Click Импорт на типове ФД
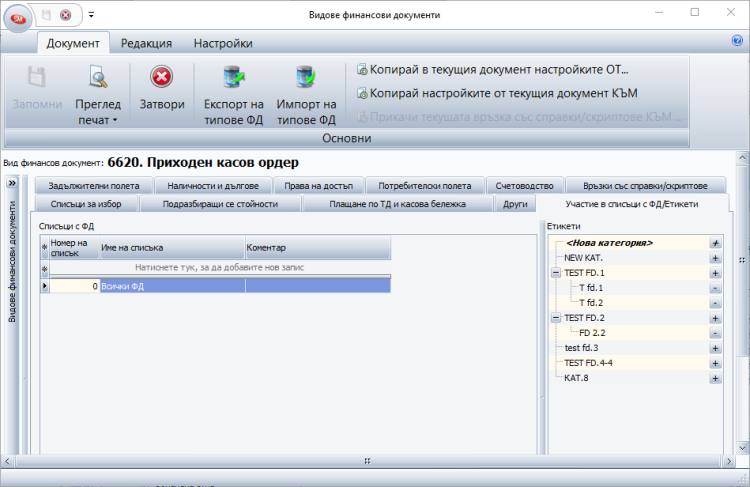 (x=306, y=95)
